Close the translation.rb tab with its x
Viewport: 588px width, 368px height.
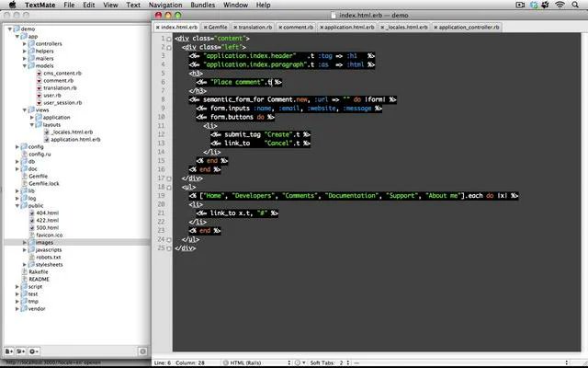tap(235, 28)
